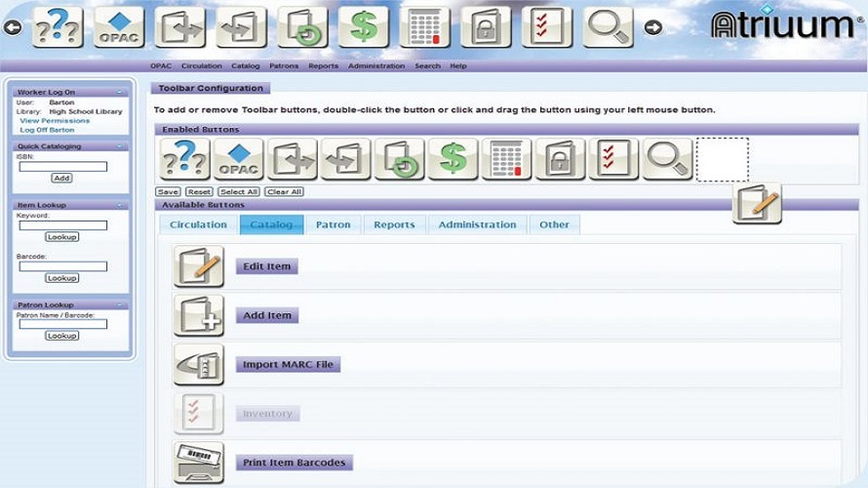Open the Administration tab in Available Buttons
The width and height of the screenshot is (868, 488).
477,224
